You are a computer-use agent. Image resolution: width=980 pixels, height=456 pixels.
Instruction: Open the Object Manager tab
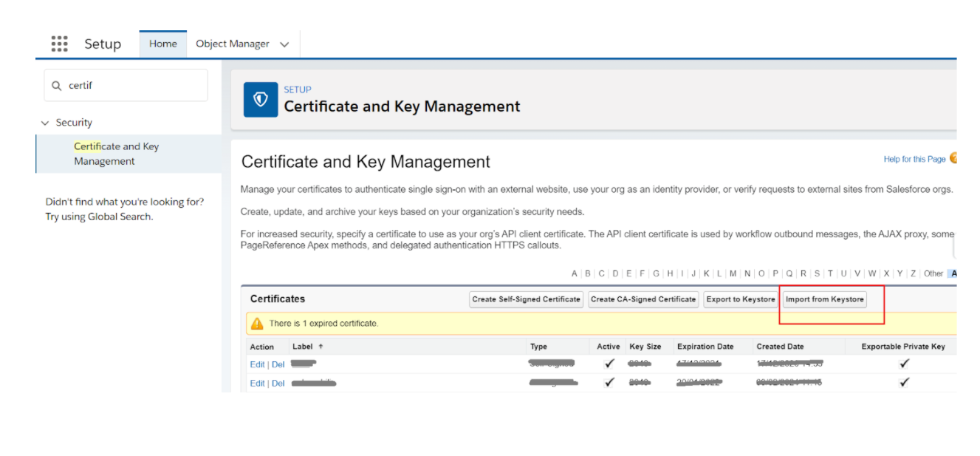tap(233, 44)
